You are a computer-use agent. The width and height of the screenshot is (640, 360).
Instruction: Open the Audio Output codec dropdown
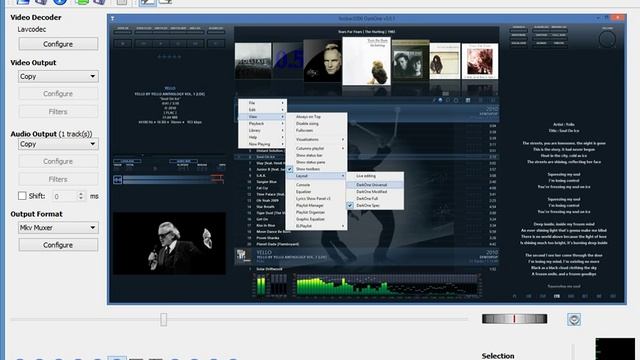(x=58, y=144)
